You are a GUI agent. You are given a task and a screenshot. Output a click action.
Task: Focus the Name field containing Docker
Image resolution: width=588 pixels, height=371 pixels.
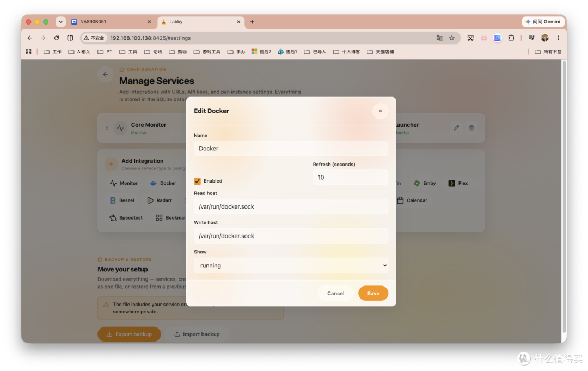click(x=291, y=148)
